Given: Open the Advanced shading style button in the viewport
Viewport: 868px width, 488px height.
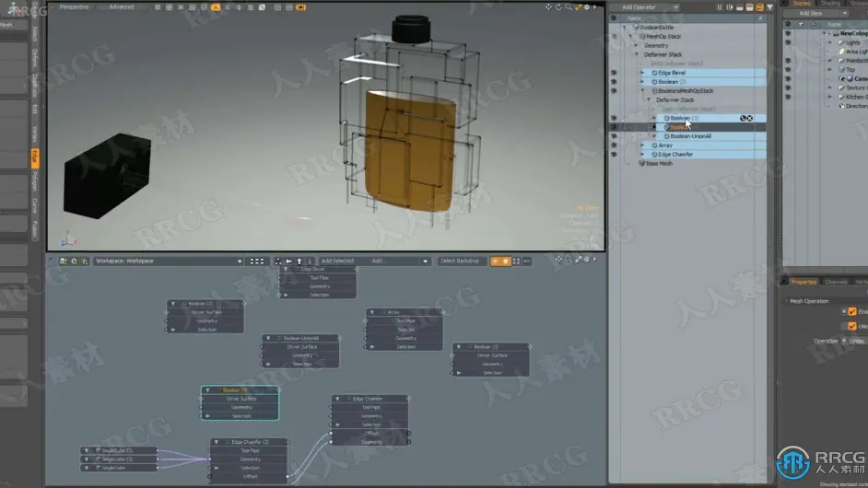Looking at the screenshot, I should point(122,7).
